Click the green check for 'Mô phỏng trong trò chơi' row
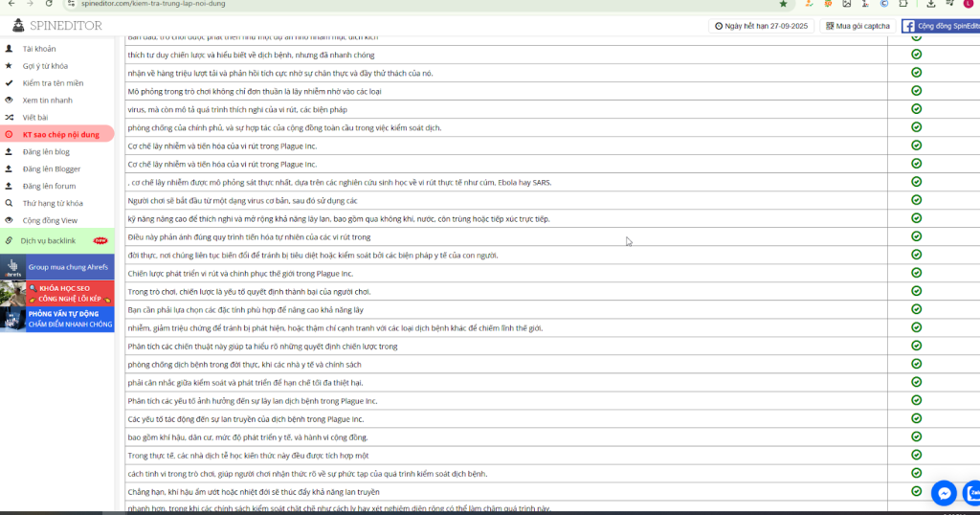980x515 pixels. tap(916, 91)
